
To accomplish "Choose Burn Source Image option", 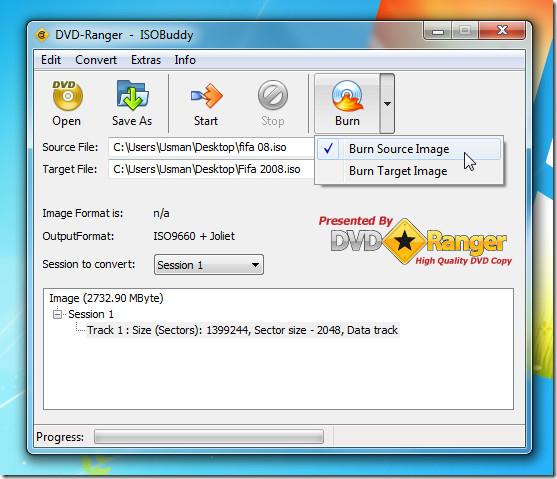I will point(409,149).
